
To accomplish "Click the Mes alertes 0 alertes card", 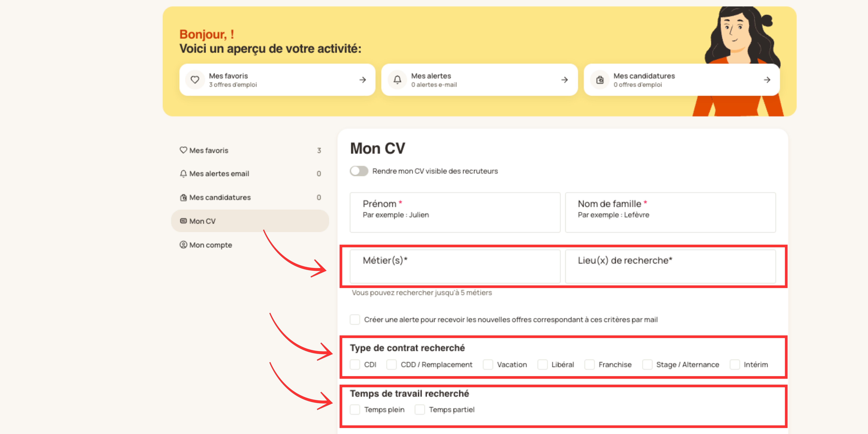I will point(479,80).
